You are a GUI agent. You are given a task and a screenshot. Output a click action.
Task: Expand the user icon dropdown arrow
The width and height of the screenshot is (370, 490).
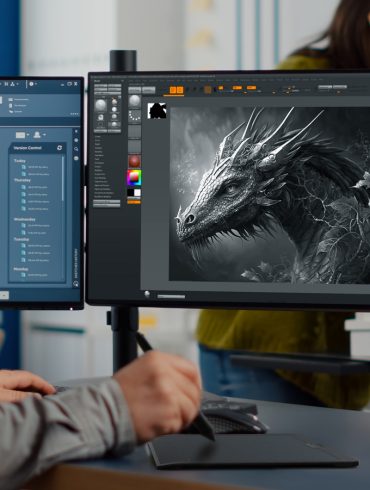point(44,135)
